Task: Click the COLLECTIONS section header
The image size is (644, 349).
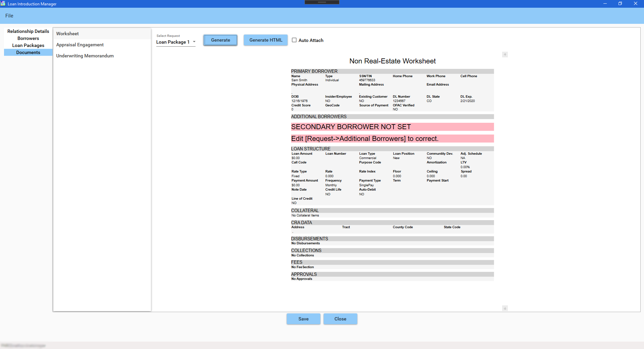Action: [x=392, y=250]
